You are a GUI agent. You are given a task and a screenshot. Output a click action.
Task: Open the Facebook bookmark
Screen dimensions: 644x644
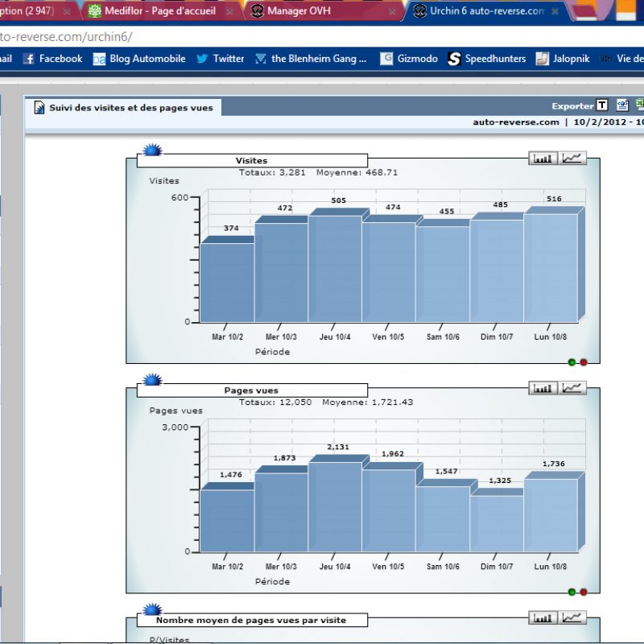(x=52, y=59)
